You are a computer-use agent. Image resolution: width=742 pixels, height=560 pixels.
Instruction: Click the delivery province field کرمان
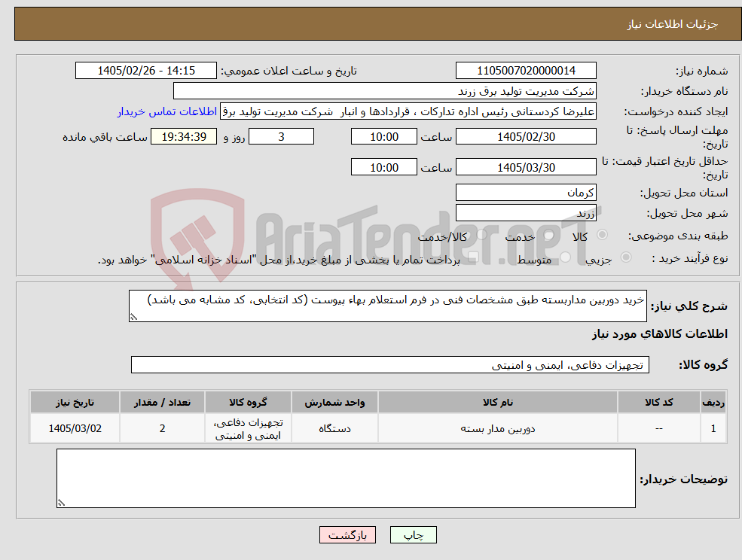(526, 193)
